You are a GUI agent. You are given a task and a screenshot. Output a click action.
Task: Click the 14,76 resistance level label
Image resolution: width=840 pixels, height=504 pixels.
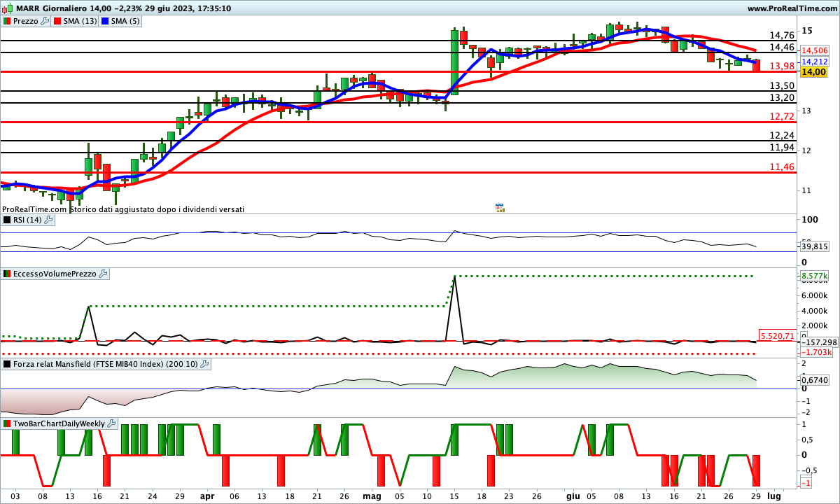(782, 35)
